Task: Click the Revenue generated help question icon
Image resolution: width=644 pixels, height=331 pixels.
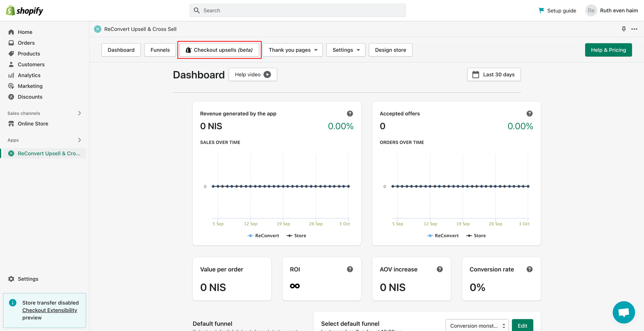Action: [350, 114]
